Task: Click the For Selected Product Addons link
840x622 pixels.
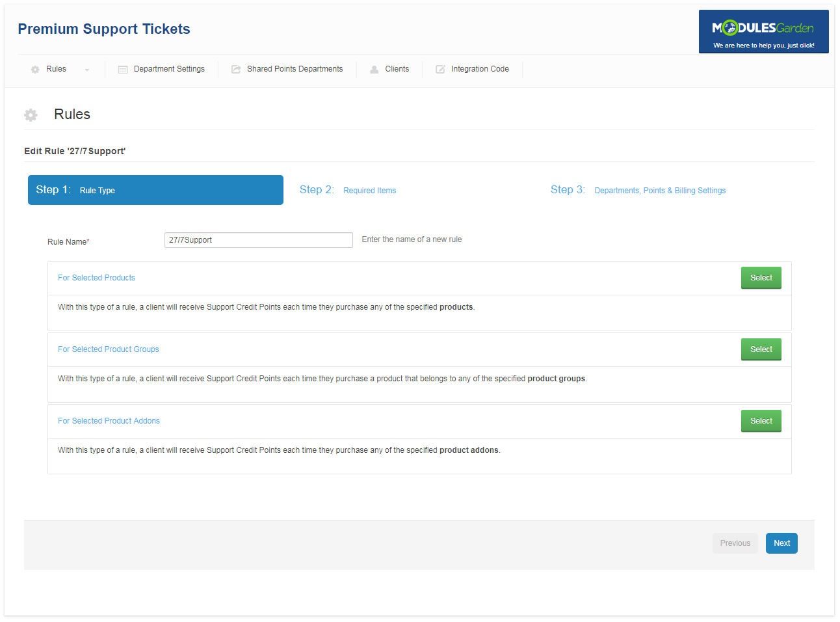Action: [x=109, y=421]
